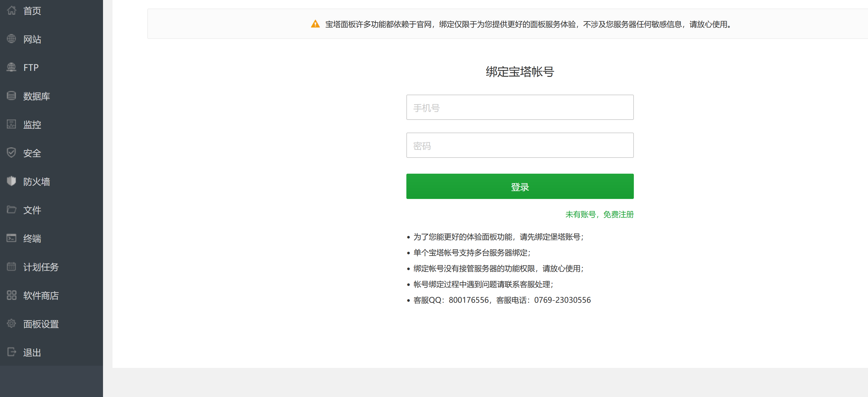Click the terminal window icon

click(x=11, y=238)
